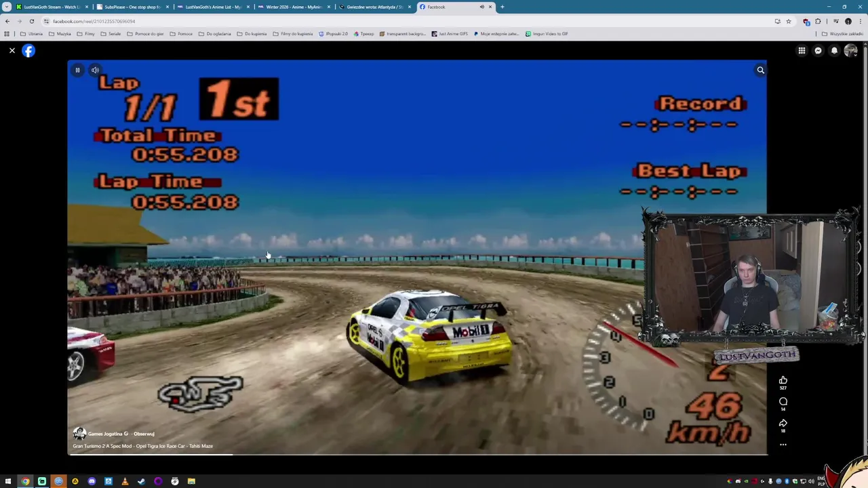Open the Seriale bookmarks folder

point(111,34)
